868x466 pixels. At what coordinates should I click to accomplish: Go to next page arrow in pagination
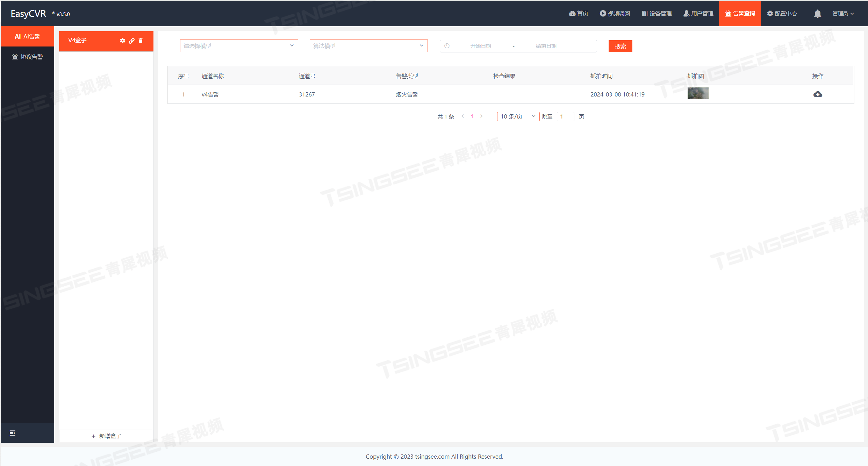[x=481, y=116]
